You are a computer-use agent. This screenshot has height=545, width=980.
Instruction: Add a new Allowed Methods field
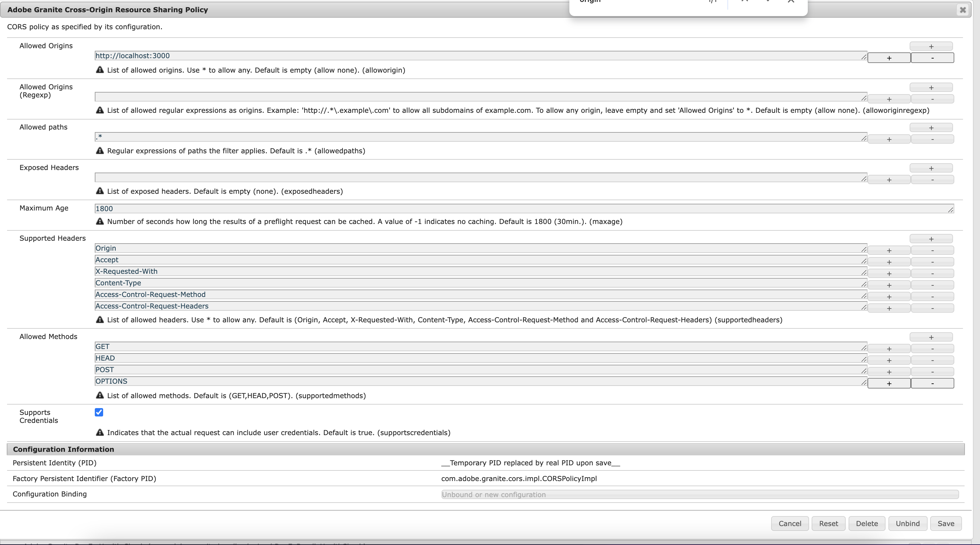coord(931,337)
